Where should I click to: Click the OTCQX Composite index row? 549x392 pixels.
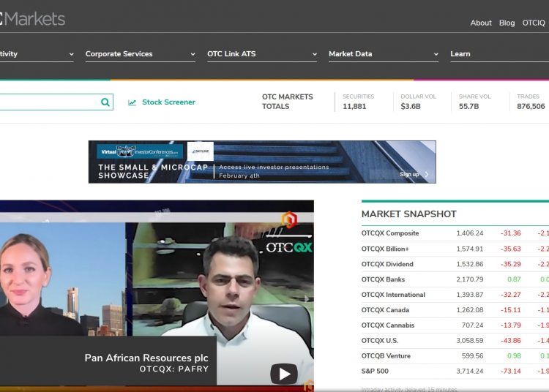[455, 233]
